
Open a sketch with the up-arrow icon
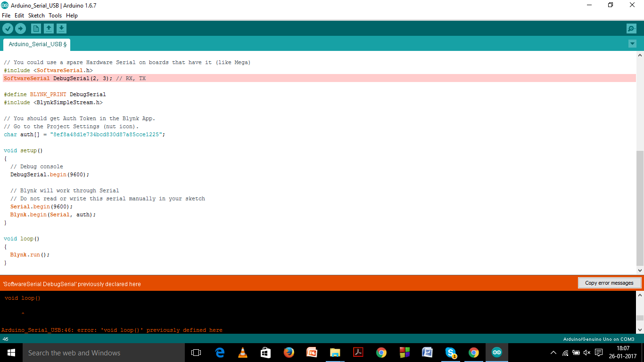(x=49, y=29)
